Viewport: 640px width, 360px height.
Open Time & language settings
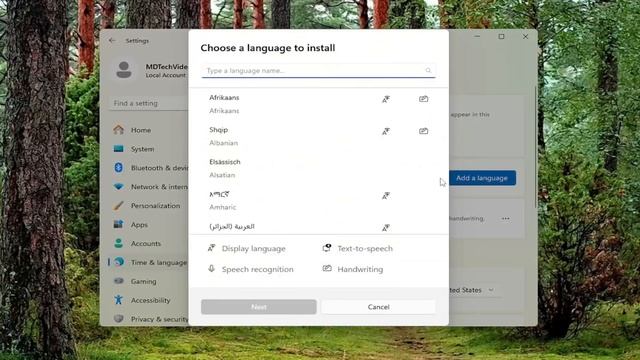(x=149, y=262)
